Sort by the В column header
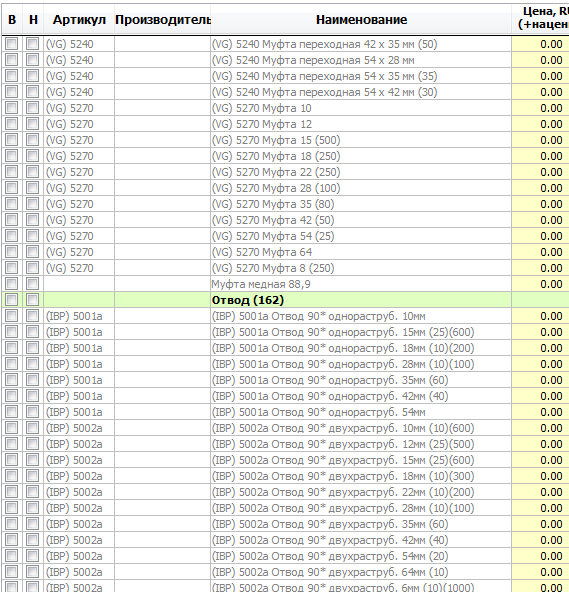Viewport: 569px width, 592px height. [12, 20]
